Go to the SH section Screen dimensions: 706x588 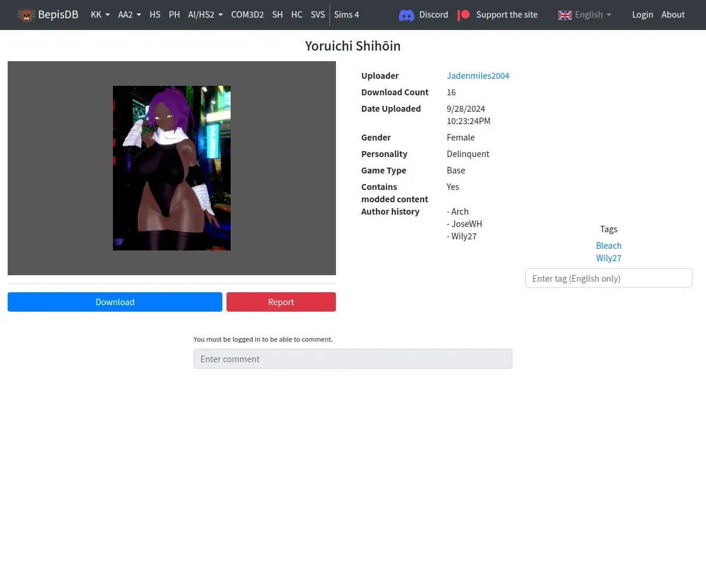278,15
